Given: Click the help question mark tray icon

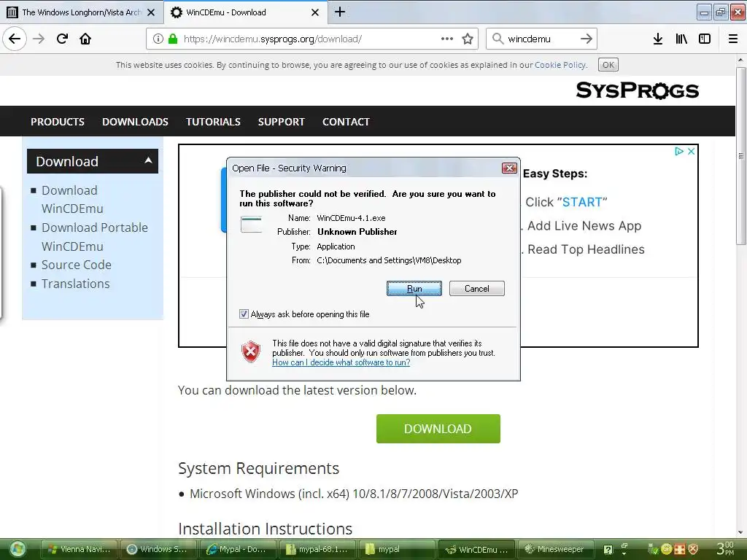Looking at the screenshot, I should [x=608, y=550].
